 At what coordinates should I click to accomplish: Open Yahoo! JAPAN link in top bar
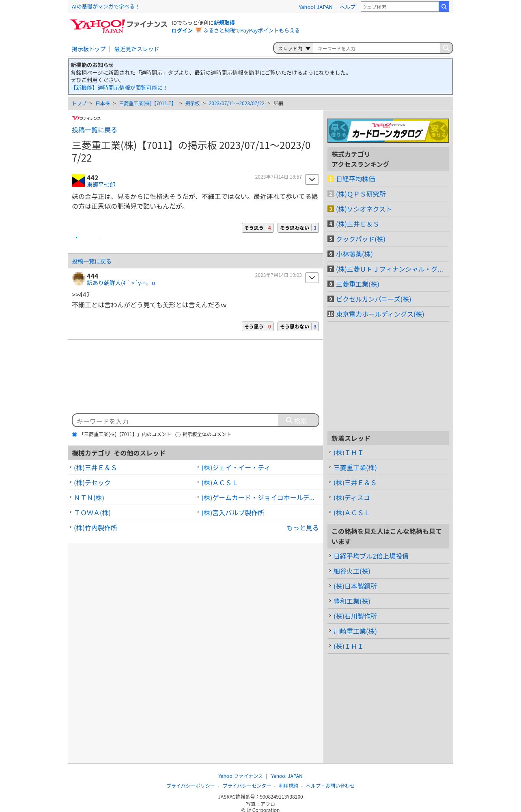click(315, 7)
